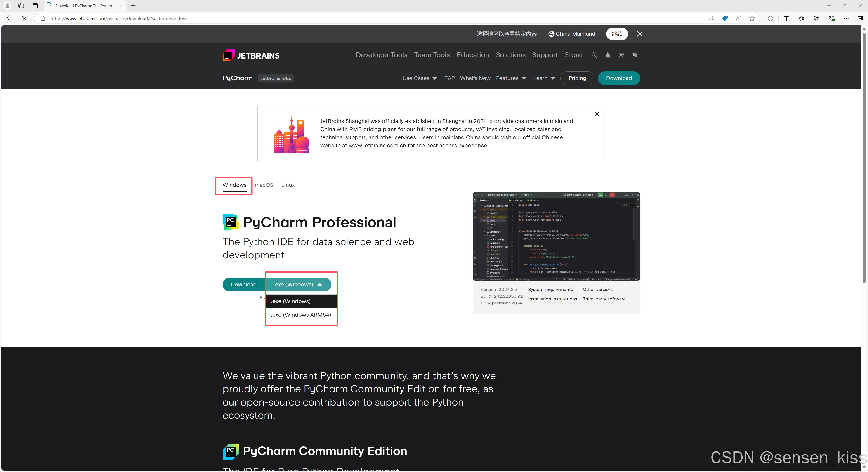
Task: Click the JetBrains logo
Action: tap(251, 55)
